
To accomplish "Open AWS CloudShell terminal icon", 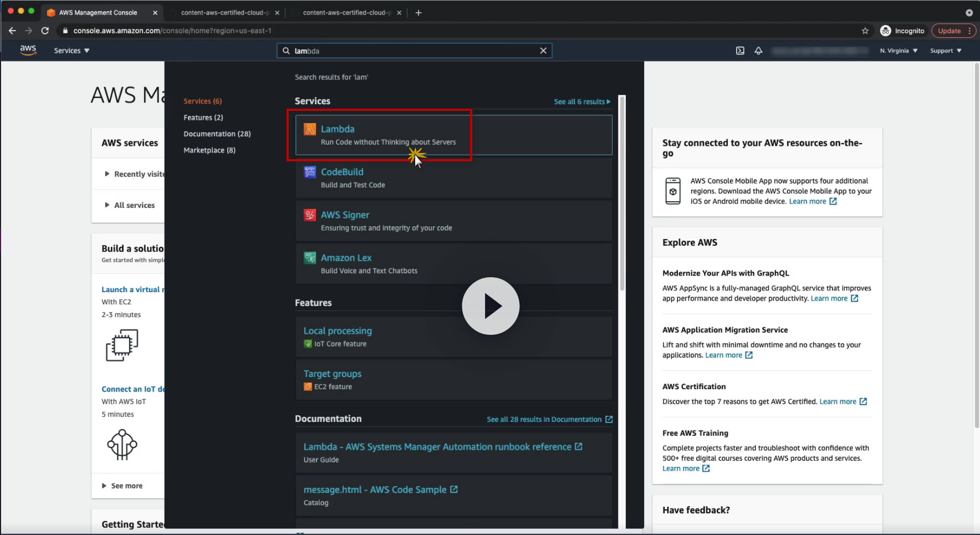I will coord(740,50).
